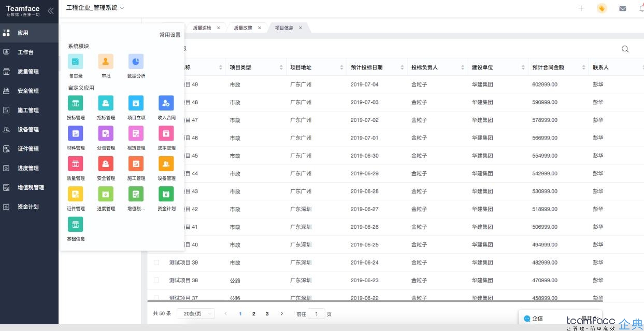Open the yellow tag icon in header
This screenshot has height=331, width=644.
coord(602,8)
